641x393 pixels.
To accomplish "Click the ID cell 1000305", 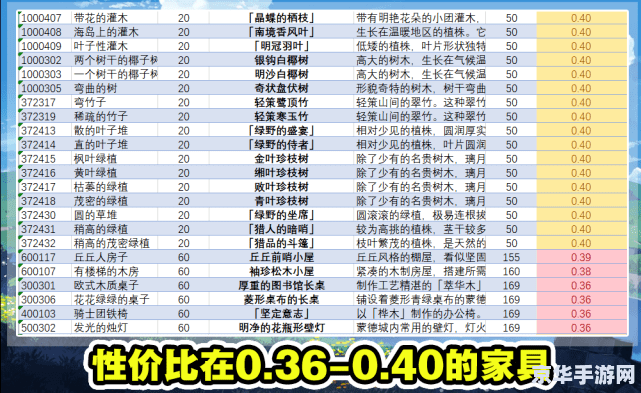I will click(41, 88).
